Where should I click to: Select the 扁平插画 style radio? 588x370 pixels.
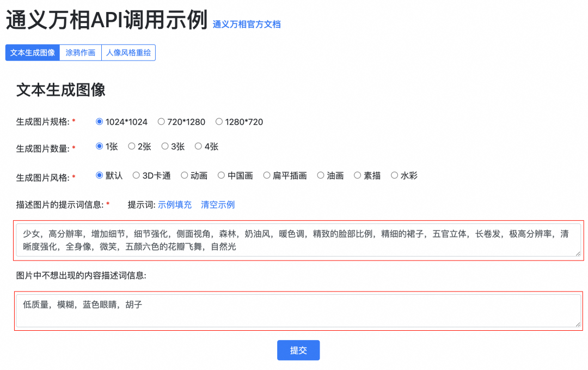(267, 175)
